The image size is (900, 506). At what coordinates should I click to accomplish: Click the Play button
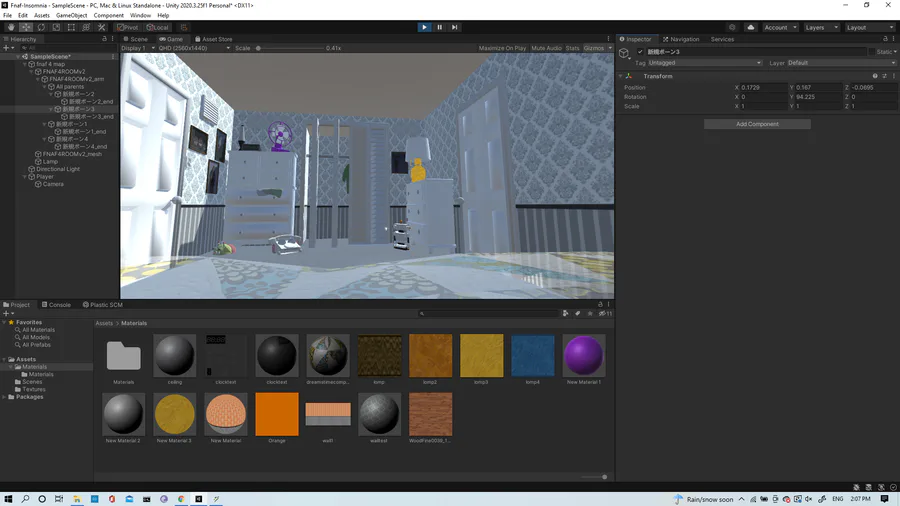[x=424, y=27]
